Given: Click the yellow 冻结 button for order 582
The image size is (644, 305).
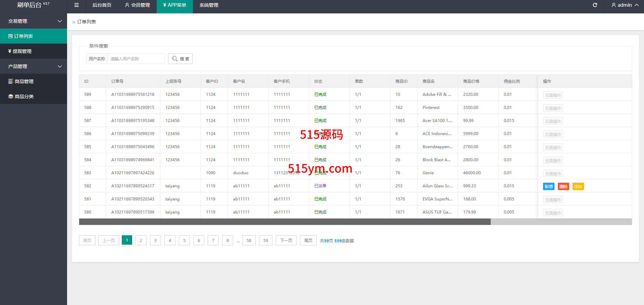Looking at the screenshot, I should (x=578, y=186).
